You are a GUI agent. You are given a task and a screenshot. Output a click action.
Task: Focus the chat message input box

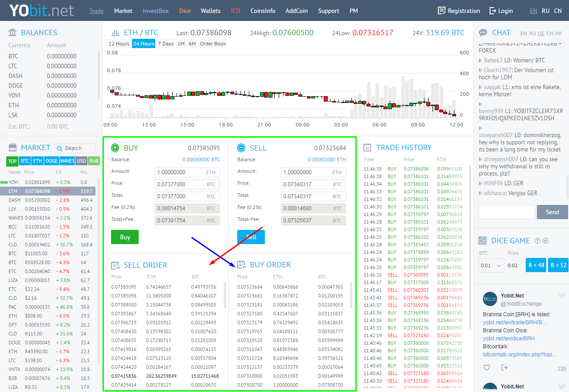click(x=507, y=212)
